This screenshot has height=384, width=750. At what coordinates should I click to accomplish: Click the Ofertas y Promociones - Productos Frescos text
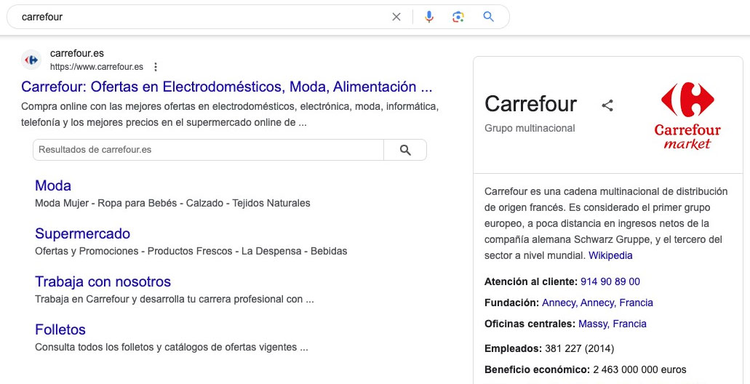point(191,251)
